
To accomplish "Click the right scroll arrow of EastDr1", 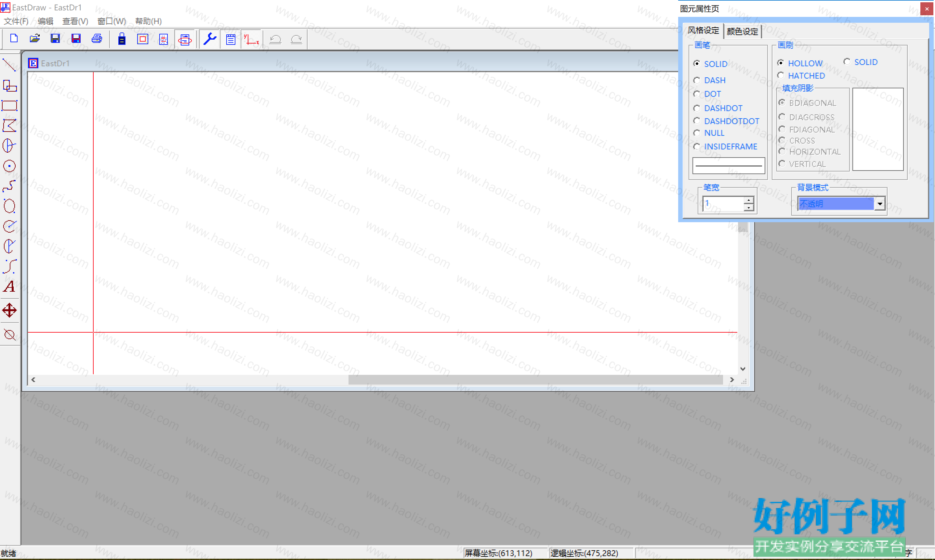I will tap(732, 380).
